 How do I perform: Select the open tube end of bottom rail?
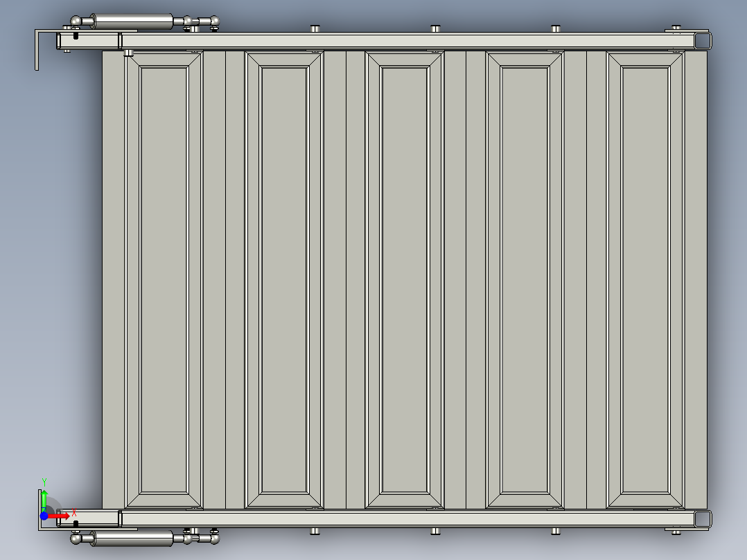click(x=703, y=519)
